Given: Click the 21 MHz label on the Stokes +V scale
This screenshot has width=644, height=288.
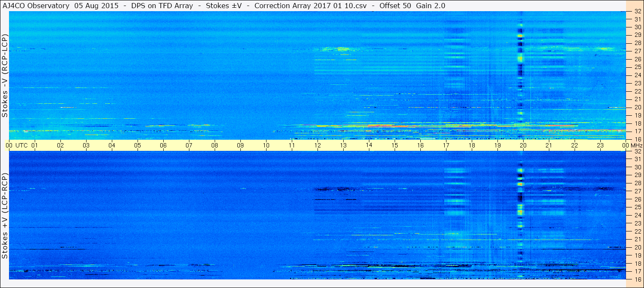Looking at the screenshot, I should [638, 239].
